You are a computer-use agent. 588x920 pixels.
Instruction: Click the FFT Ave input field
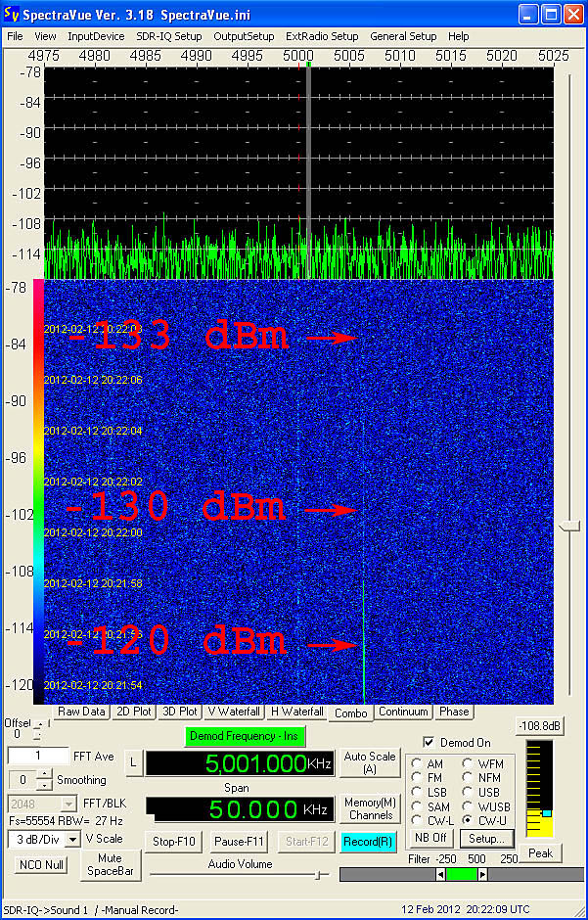click(38, 756)
